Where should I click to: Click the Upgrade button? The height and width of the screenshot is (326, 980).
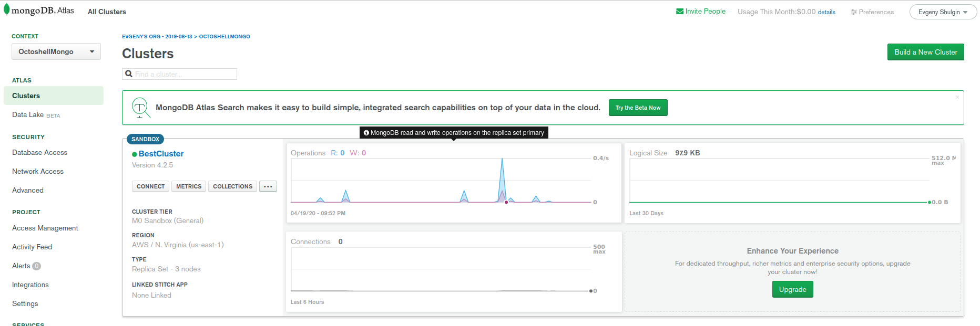(793, 289)
